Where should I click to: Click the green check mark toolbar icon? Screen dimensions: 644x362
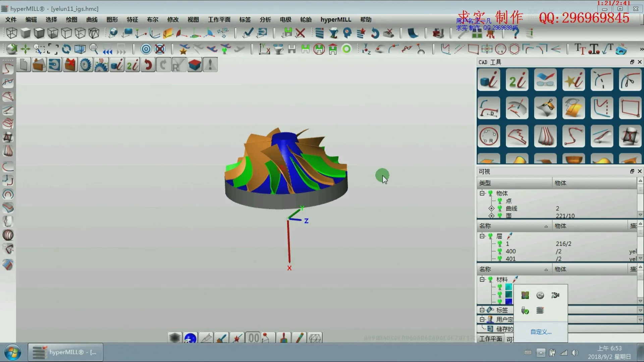(248, 33)
